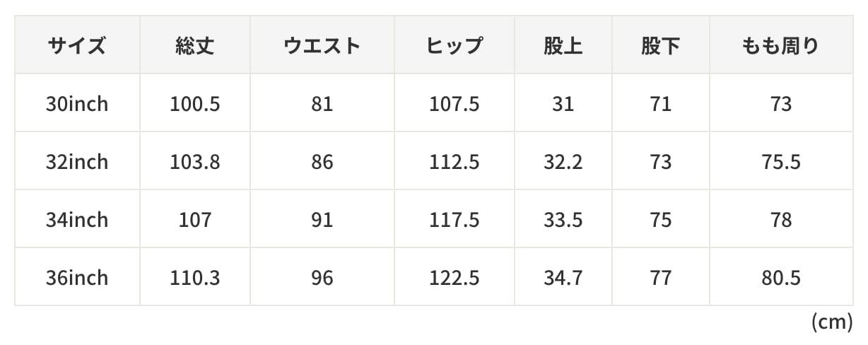Select the もも周り header cell
The height and width of the screenshot is (345, 868).
coord(781,47)
